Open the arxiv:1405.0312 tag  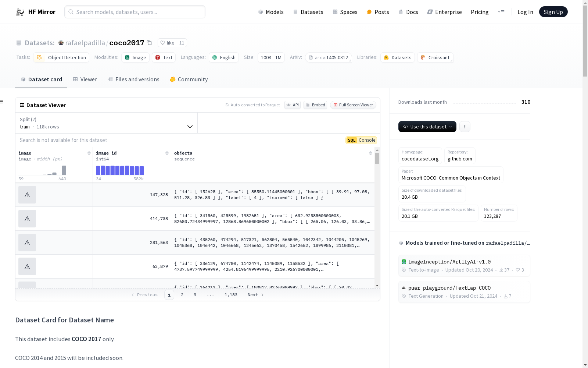click(x=329, y=57)
